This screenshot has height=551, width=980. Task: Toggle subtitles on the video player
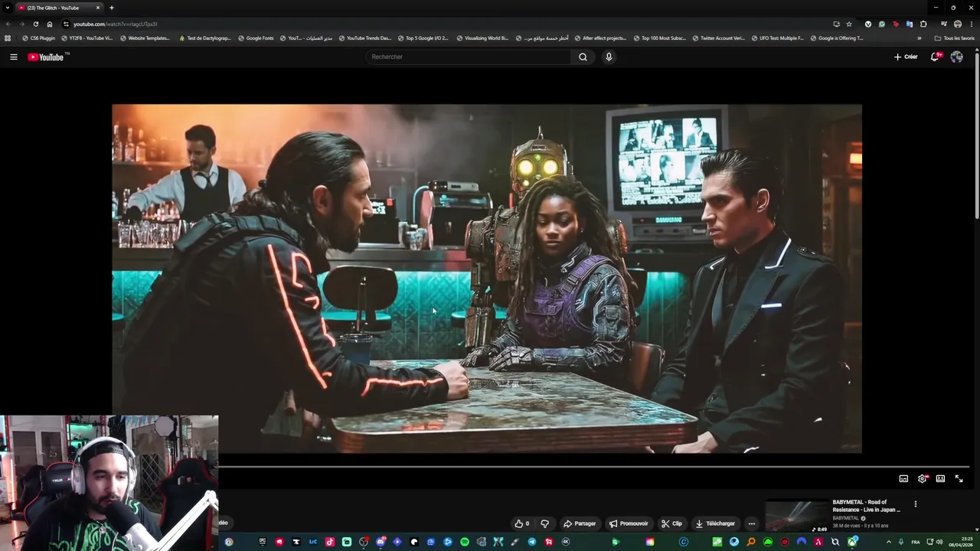(x=903, y=478)
